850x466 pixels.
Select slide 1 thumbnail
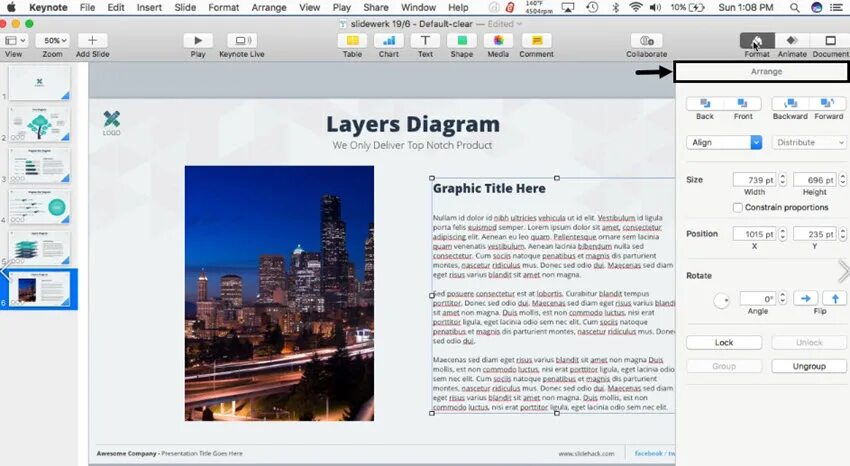pos(39,82)
